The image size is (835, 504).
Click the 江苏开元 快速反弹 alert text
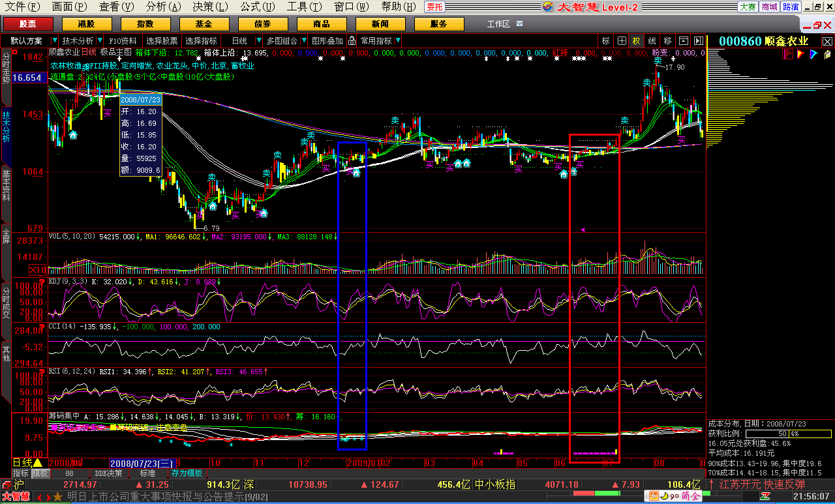coord(762,484)
